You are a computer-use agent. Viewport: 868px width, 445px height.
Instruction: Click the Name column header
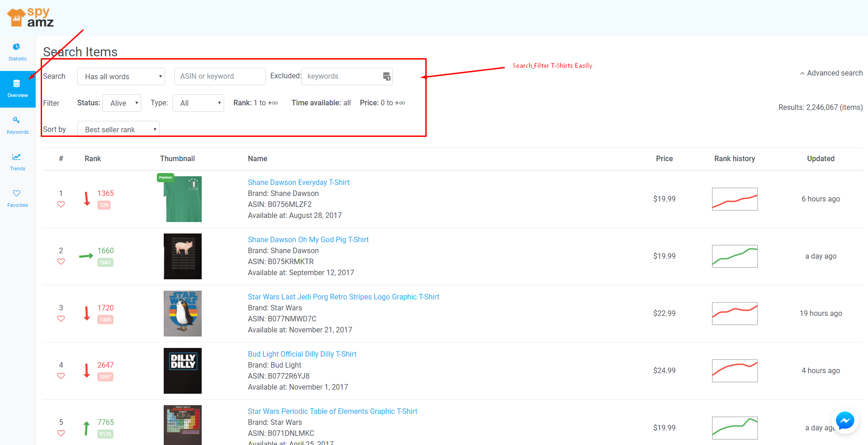pyautogui.click(x=257, y=158)
